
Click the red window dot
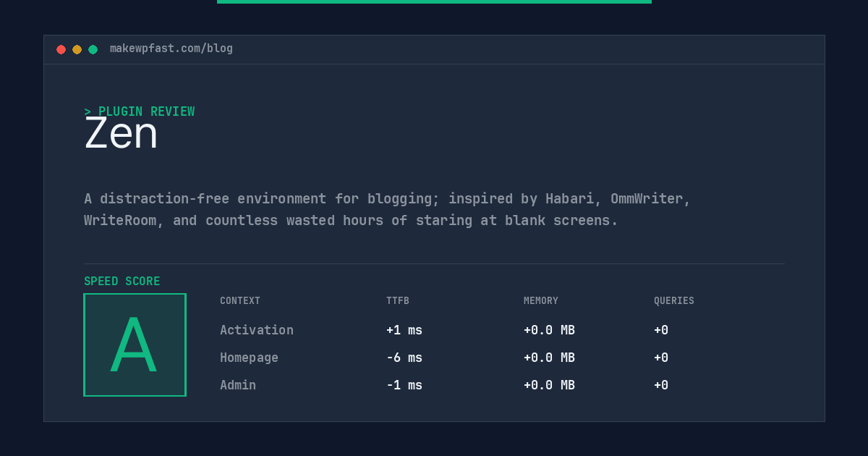point(61,49)
